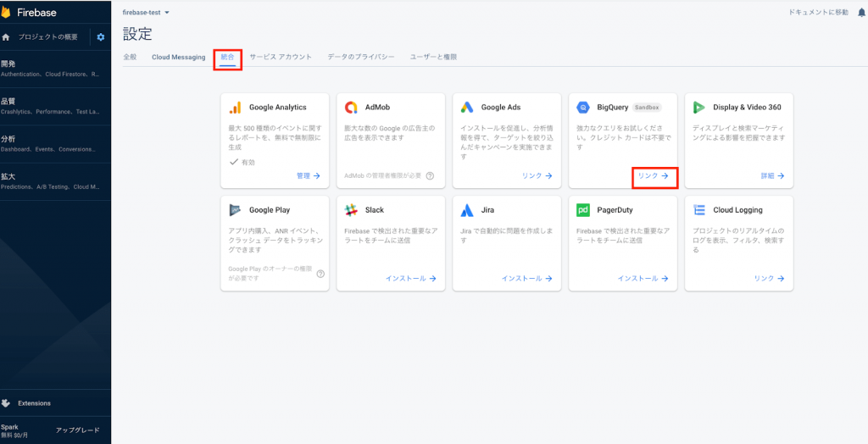Click the Firebase flame logo

6,12
